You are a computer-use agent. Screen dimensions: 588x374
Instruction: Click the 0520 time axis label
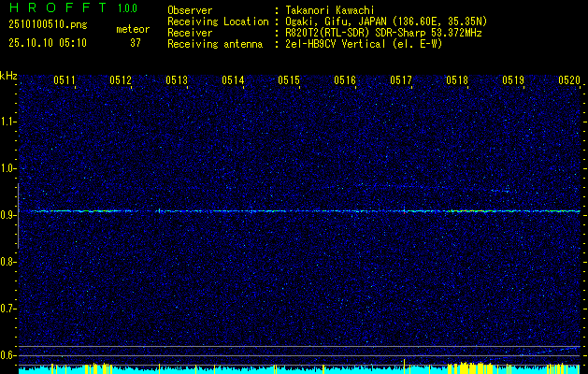pyautogui.click(x=569, y=80)
